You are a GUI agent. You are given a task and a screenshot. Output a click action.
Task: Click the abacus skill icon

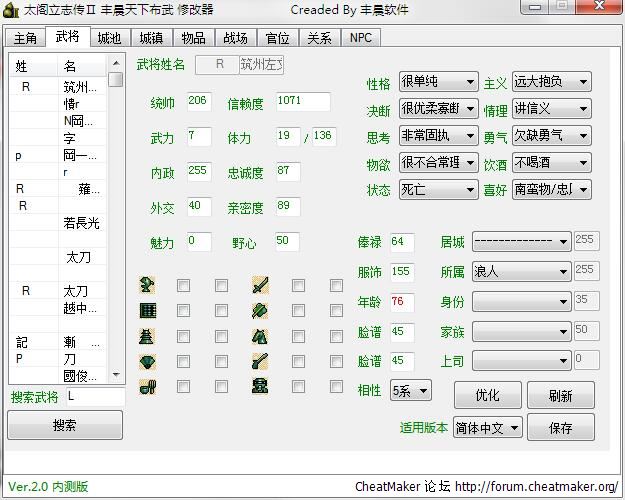pos(148,310)
